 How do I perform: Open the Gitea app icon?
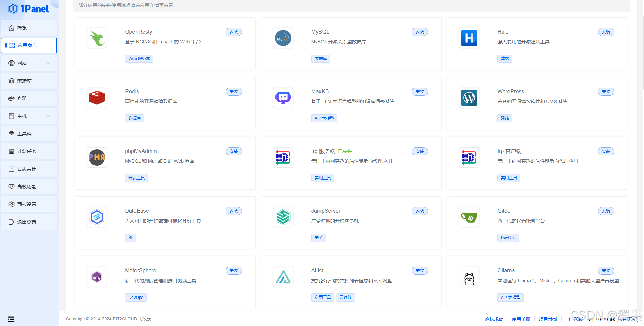click(x=469, y=217)
